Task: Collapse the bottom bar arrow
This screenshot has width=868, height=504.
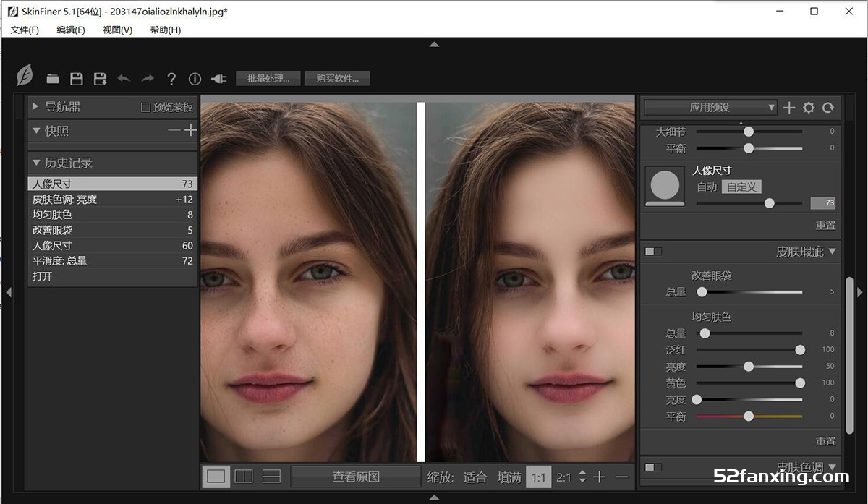Action: (434, 497)
